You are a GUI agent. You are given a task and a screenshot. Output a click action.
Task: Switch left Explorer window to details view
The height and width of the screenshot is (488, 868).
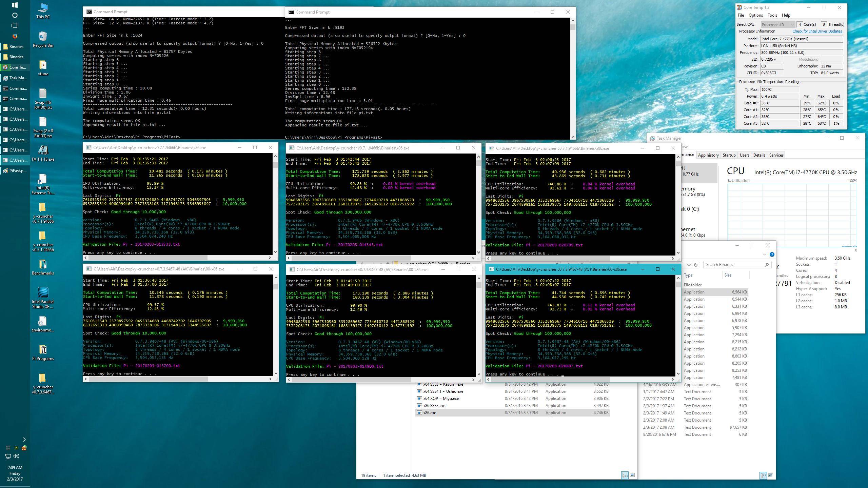[x=625, y=475]
